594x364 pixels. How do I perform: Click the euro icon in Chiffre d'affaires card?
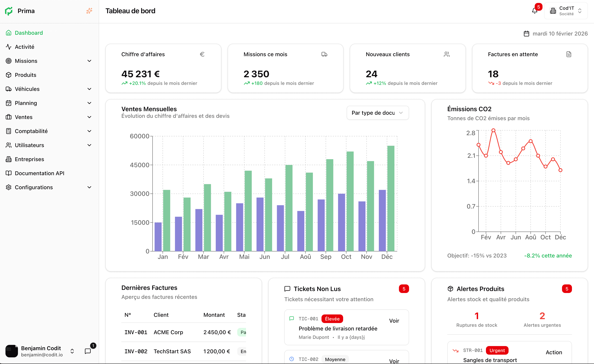tap(202, 54)
